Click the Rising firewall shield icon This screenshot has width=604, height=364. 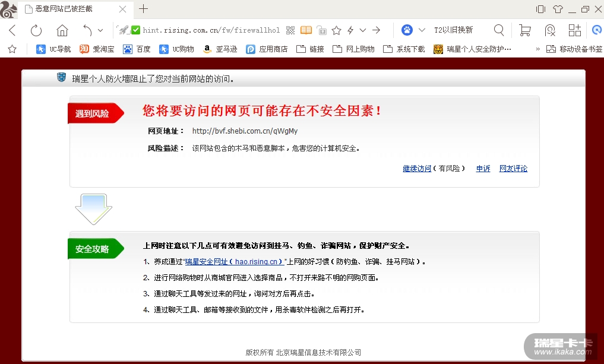(61, 77)
